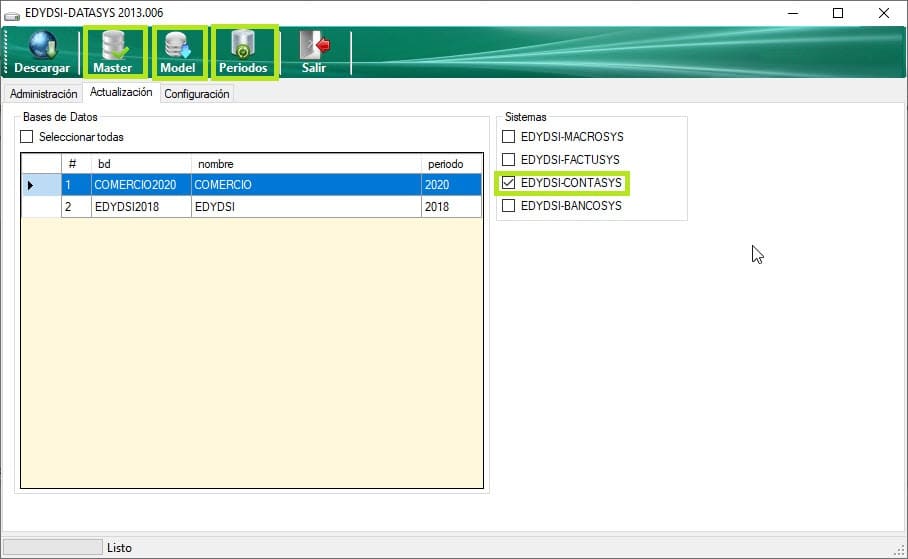Sort by the nombre column header
908x559 pixels.
(305, 163)
